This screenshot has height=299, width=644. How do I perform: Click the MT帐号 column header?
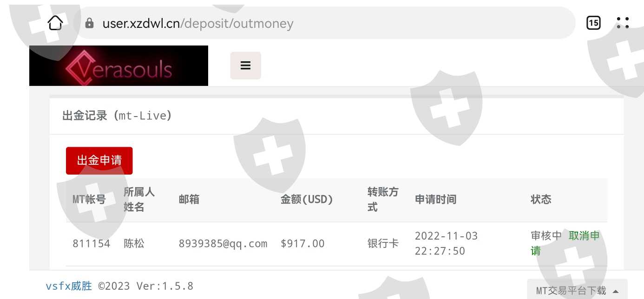[89, 200]
